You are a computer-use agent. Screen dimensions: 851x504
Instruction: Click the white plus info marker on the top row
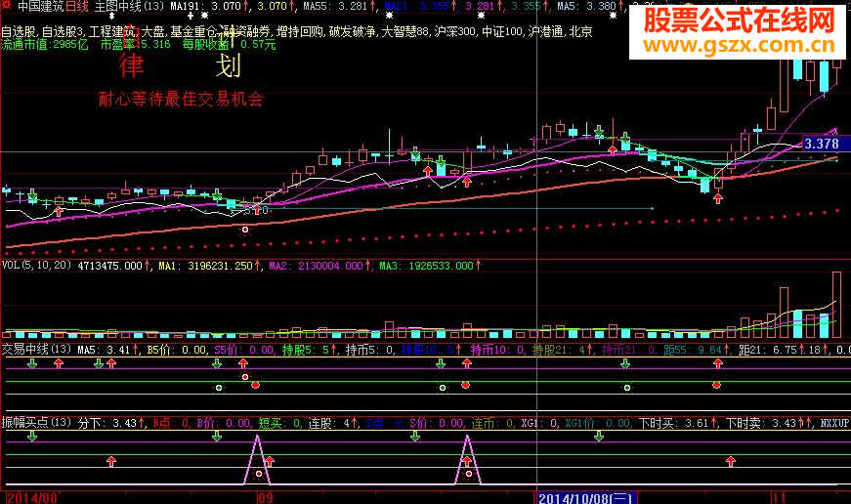coord(190,17)
